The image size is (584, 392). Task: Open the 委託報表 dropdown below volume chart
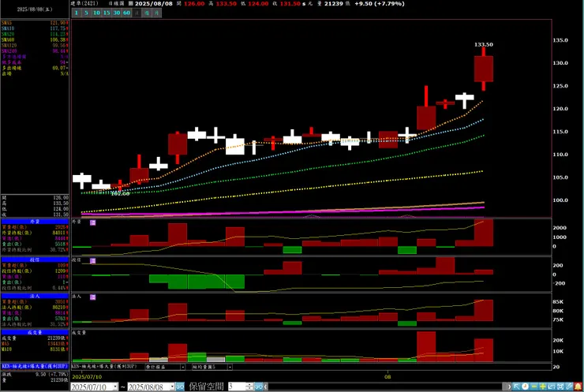tap(183, 367)
